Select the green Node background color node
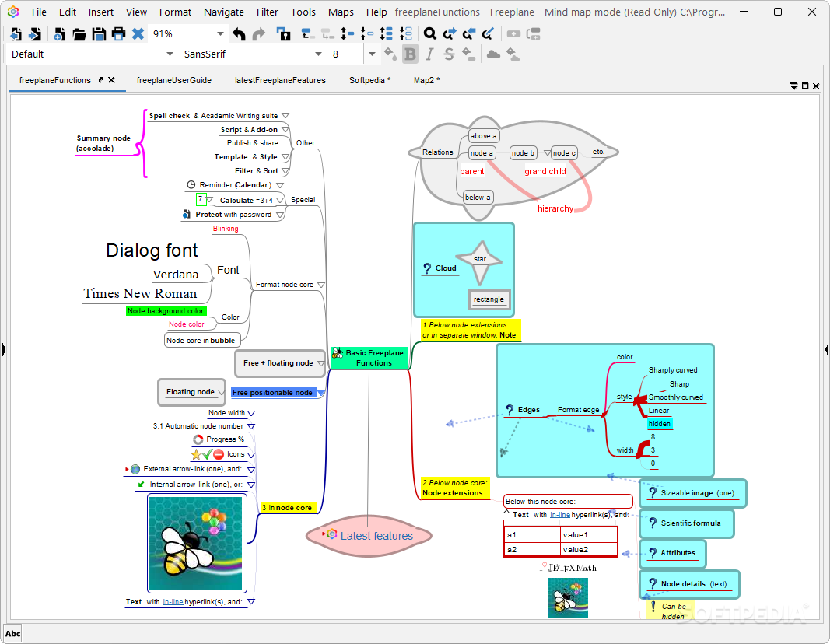 [166, 311]
